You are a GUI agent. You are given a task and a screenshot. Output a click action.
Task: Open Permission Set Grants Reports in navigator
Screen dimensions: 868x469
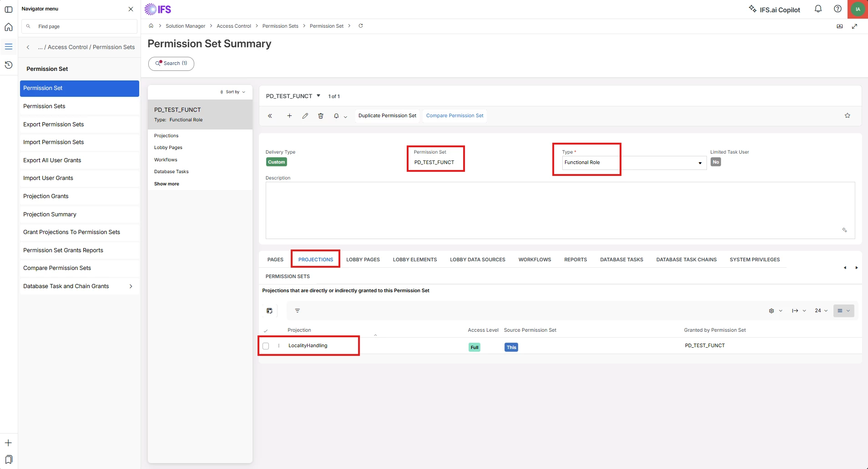tap(80, 250)
